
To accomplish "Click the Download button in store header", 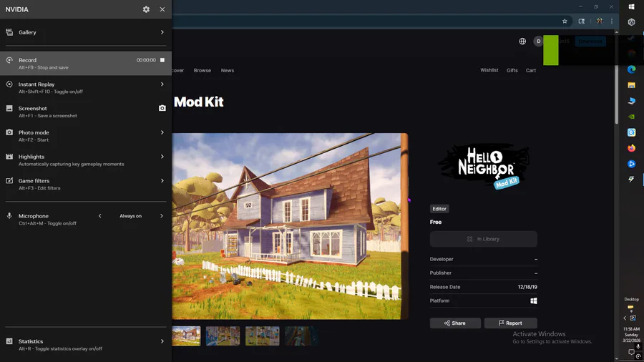I will (590, 41).
